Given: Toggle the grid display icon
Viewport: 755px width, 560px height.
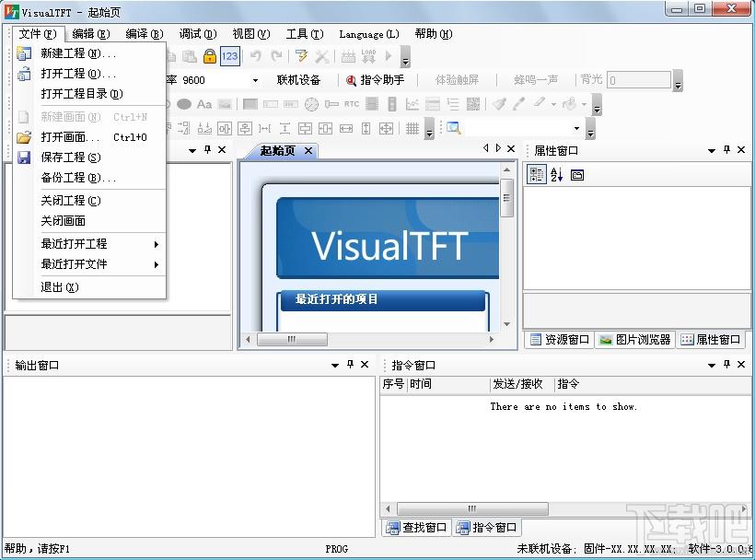Looking at the screenshot, I should tap(412, 128).
